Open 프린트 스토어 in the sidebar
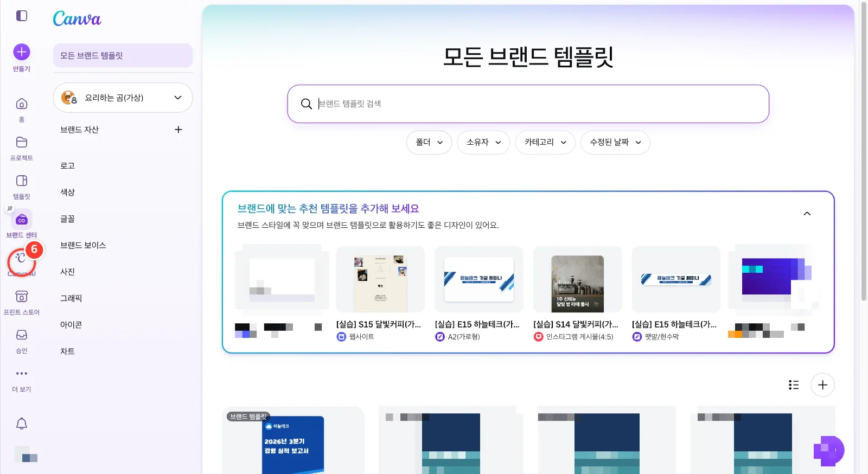The image size is (868, 474). (22, 302)
